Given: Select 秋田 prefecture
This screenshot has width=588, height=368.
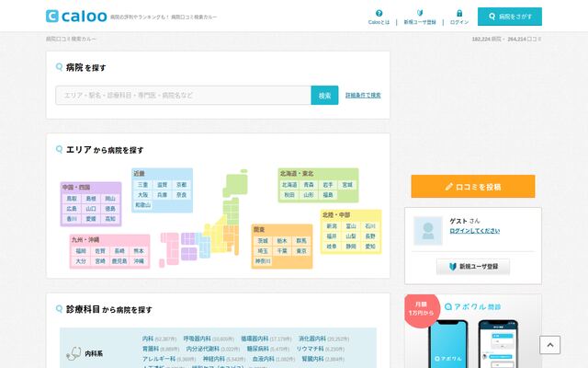Looking at the screenshot, I should [x=289, y=195].
